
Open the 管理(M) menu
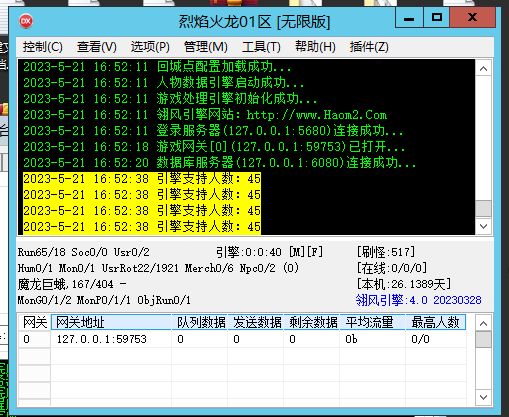[206, 47]
